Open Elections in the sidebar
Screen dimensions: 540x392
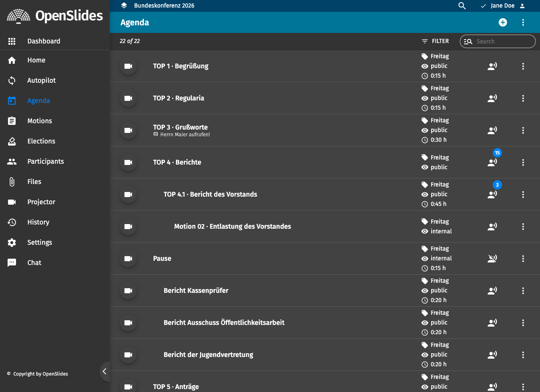click(x=55, y=141)
